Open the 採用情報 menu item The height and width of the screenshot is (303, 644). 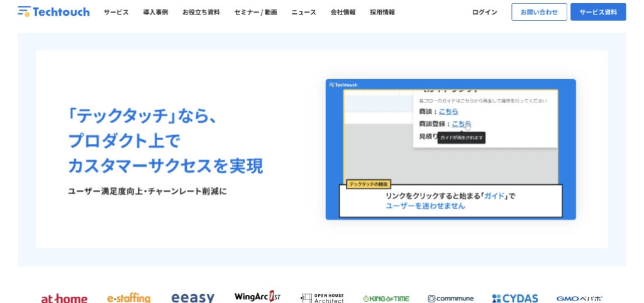point(382,13)
